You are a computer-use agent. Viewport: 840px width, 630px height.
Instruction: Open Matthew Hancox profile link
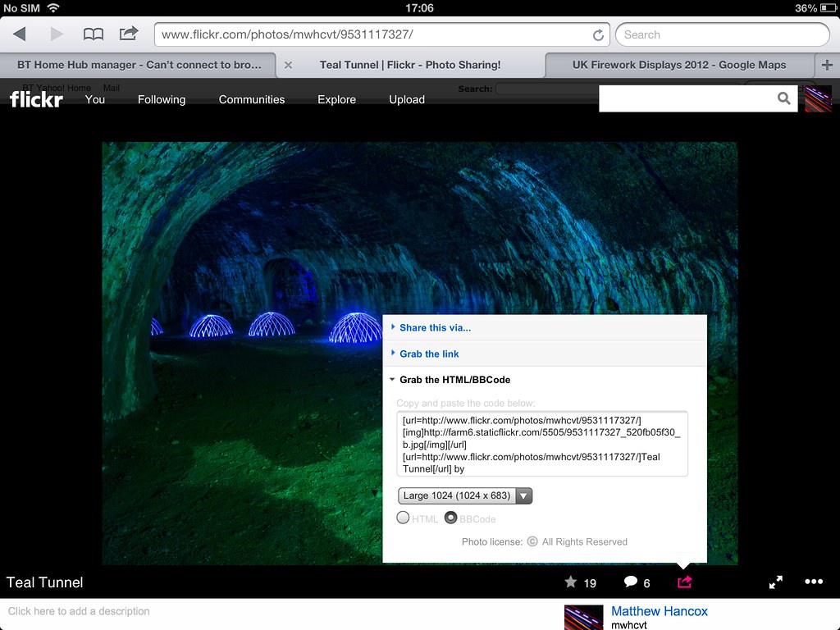point(659,611)
